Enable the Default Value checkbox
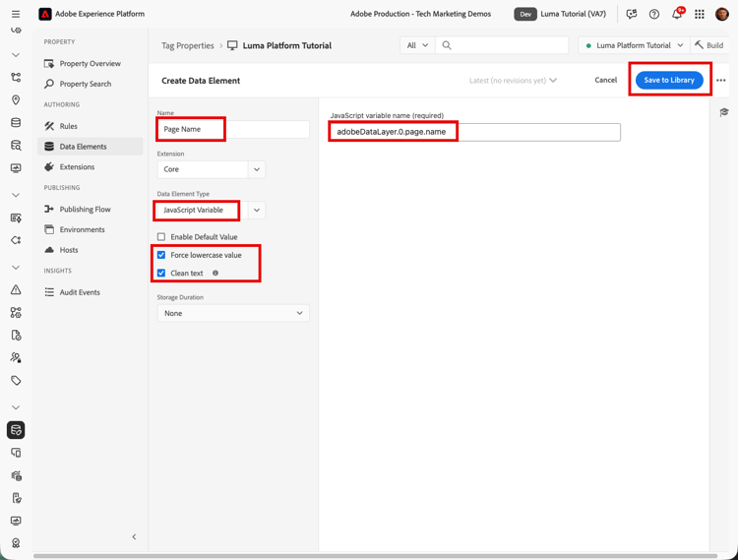 point(161,237)
